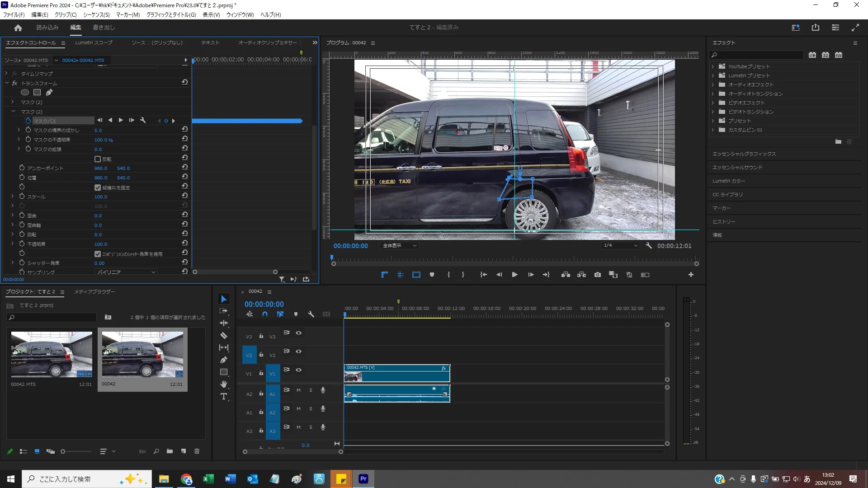This screenshot has height=488, width=868.
Task: Open the 書き出し export workspace
Action: point(104,28)
